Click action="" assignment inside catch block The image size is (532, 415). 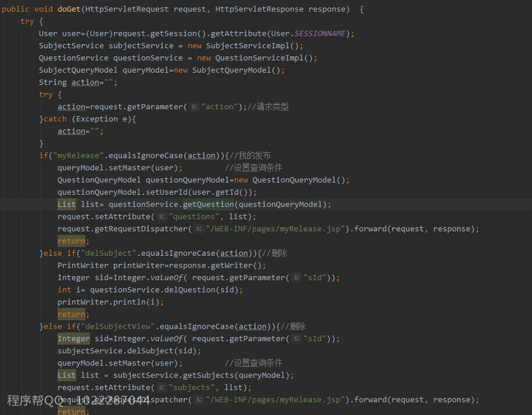click(x=81, y=132)
